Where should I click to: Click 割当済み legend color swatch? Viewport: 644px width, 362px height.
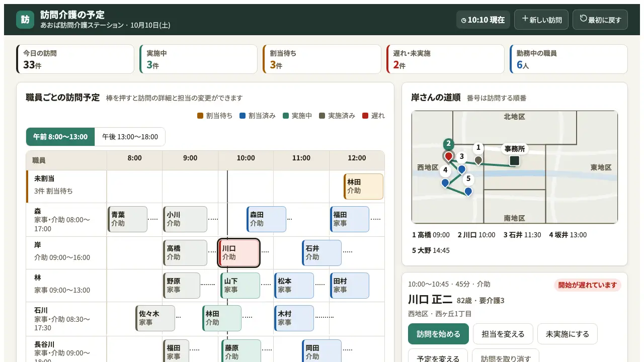coord(243,116)
